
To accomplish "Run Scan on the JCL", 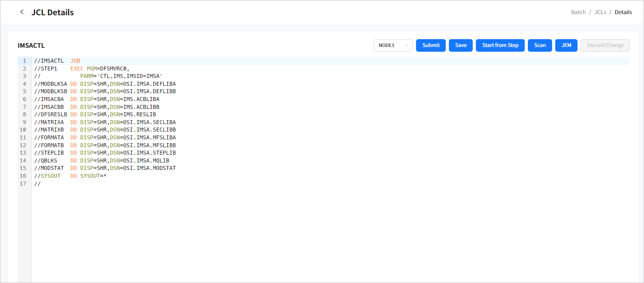I will [x=540, y=45].
